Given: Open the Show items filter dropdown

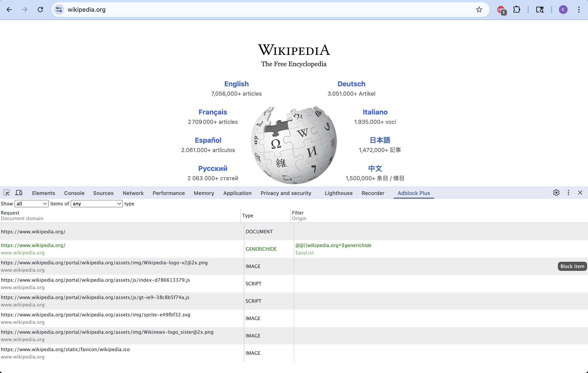Looking at the screenshot, I should coord(31,203).
